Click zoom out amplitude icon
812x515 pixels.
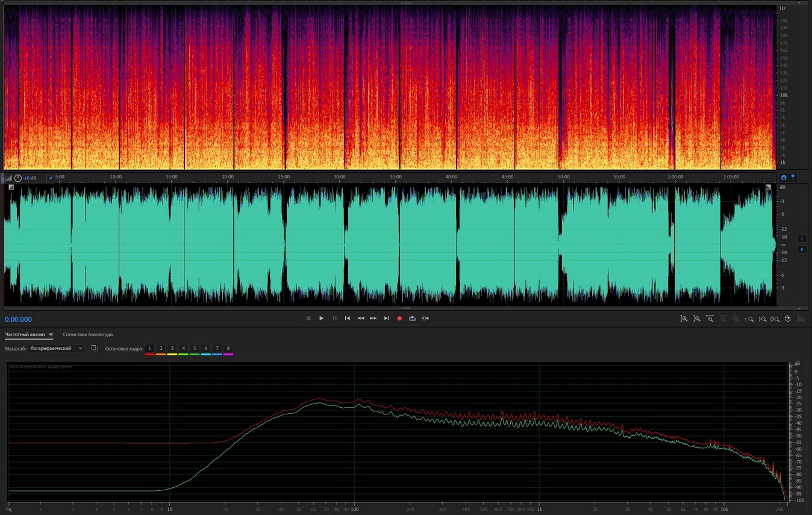(696, 319)
